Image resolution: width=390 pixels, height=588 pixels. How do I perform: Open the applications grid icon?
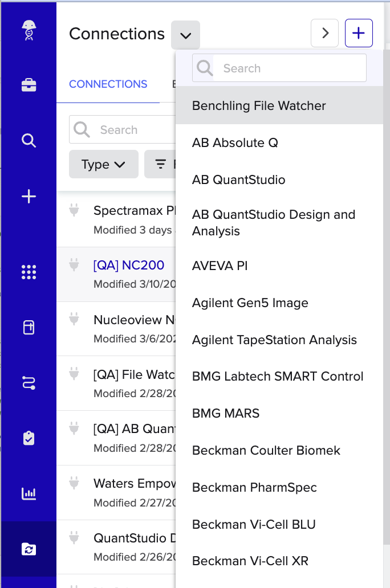point(29,272)
